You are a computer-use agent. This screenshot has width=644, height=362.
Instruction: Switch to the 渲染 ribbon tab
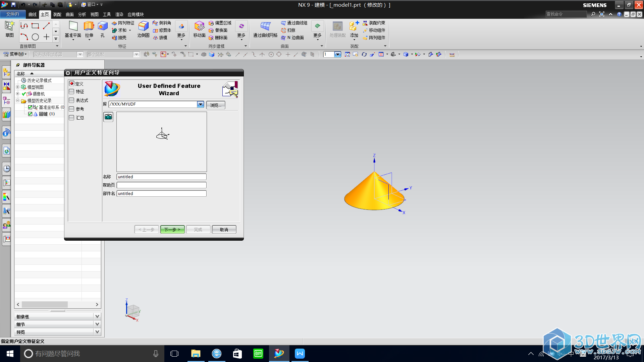[119, 14]
